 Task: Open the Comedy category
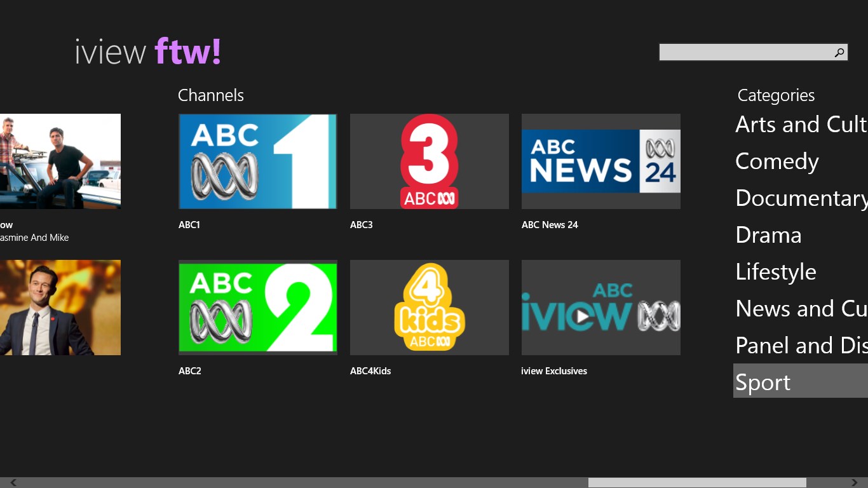click(x=776, y=161)
